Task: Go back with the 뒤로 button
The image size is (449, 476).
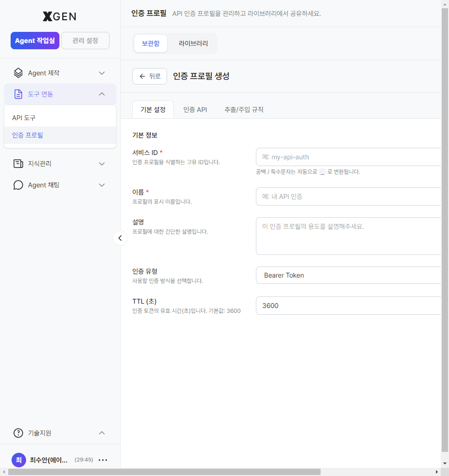Action: [x=150, y=76]
